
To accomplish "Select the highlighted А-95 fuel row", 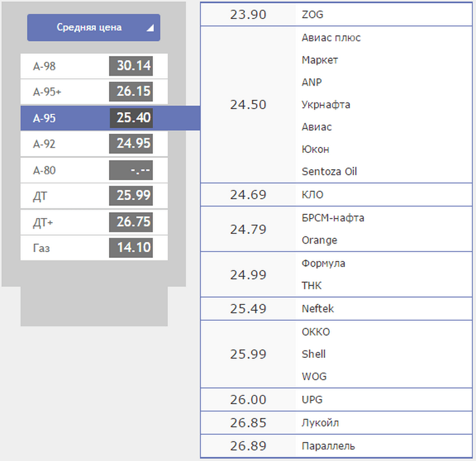I will pyautogui.click(x=110, y=118).
